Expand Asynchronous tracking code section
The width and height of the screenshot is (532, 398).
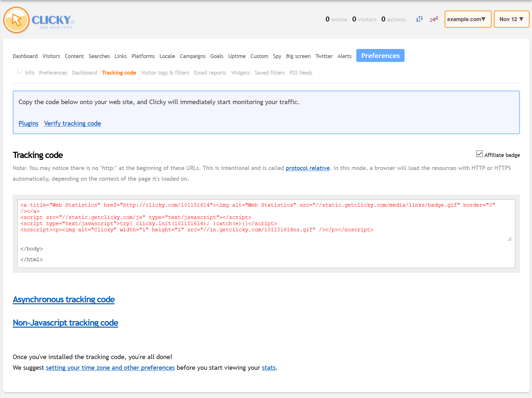(64, 299)
